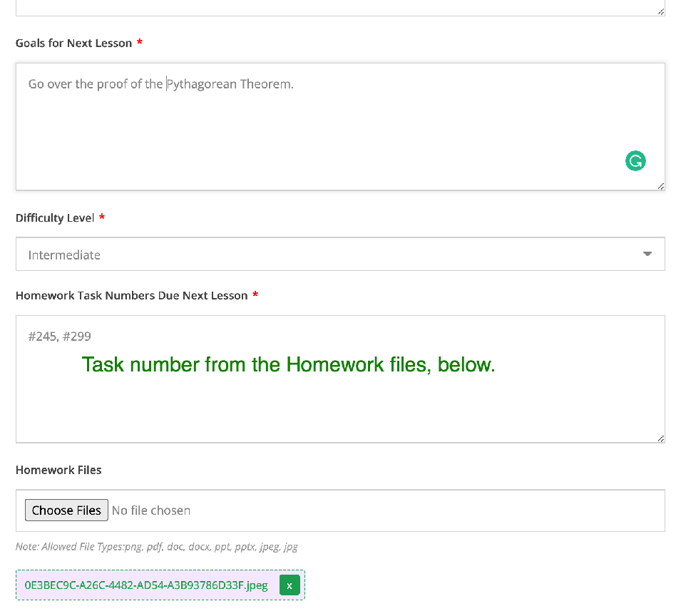Open the 0E3BEC9C jpeg file link

(146, 585)
